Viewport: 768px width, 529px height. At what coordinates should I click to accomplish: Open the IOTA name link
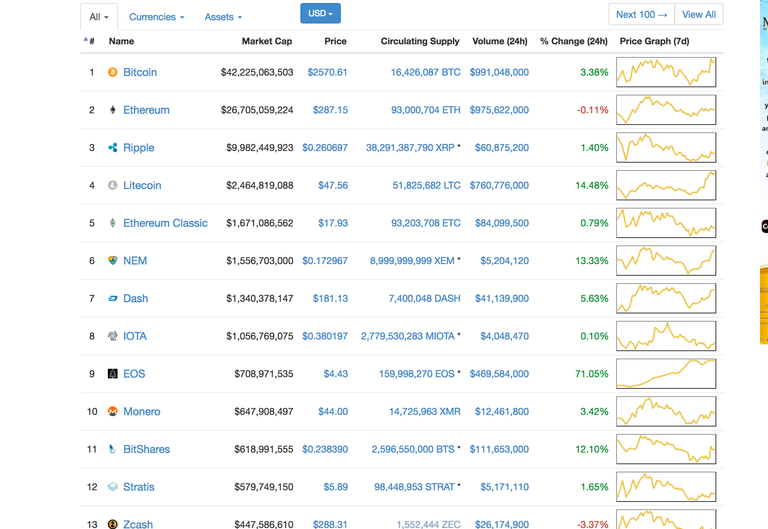[135, 336]
